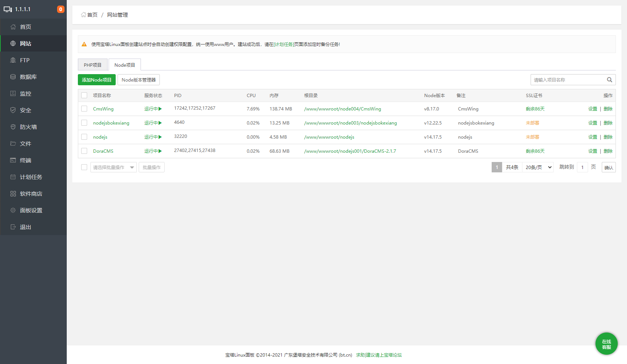Click the 共4条 total count text
The height and width of the screenshot is (364, 627).
(x=512, y=167)
